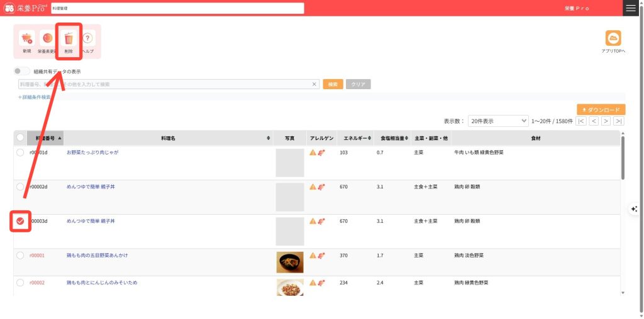644x319 pixels.
Task: Sort by 料理番号 column header
Action: pos(45,138)
